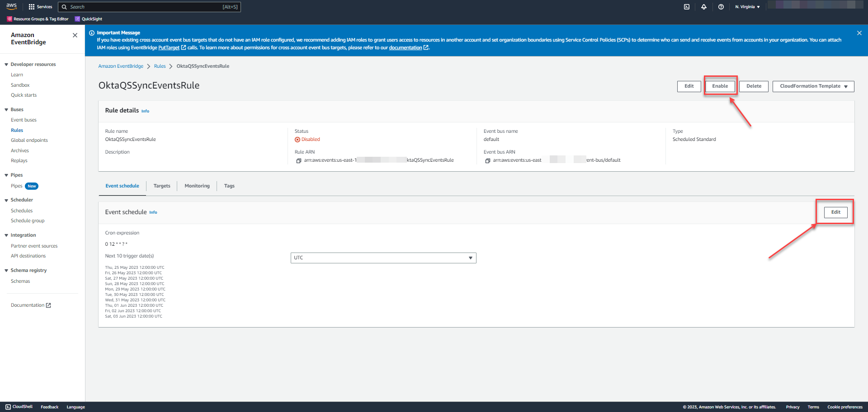The image size is (868, 412).
Task: Launch CloudShell from the top bar icon
Action: coord(687,7)
